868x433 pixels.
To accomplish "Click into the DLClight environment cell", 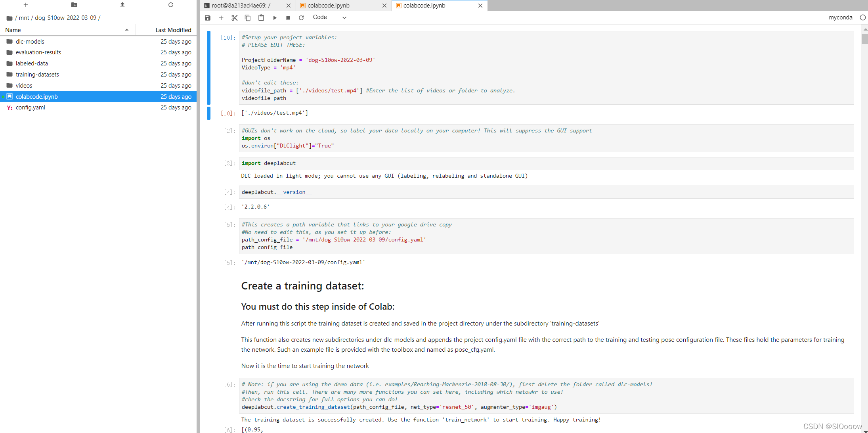I will [x=546, y=138].
